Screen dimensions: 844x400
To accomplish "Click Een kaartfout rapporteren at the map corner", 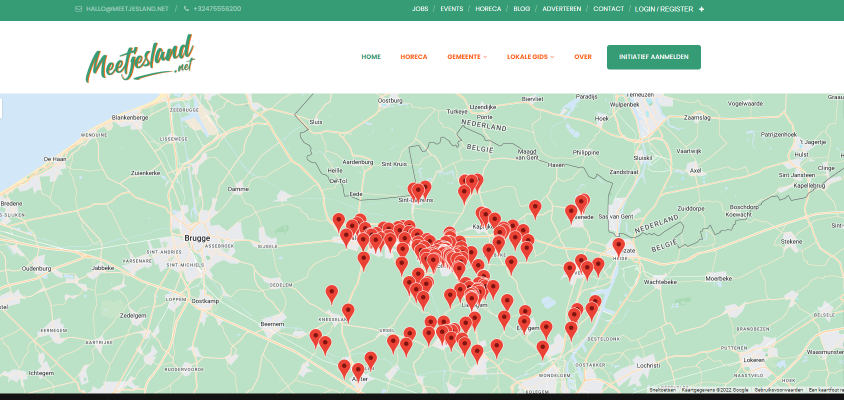I will click(x=826, y=390).
